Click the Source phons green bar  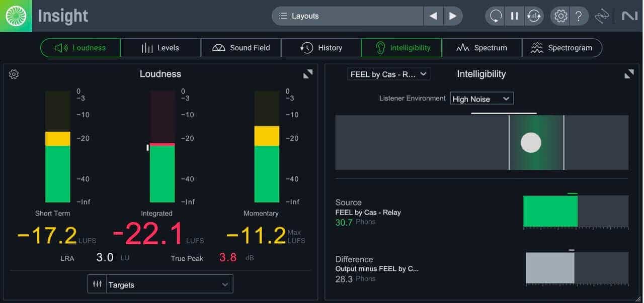[x=550, y=211]
